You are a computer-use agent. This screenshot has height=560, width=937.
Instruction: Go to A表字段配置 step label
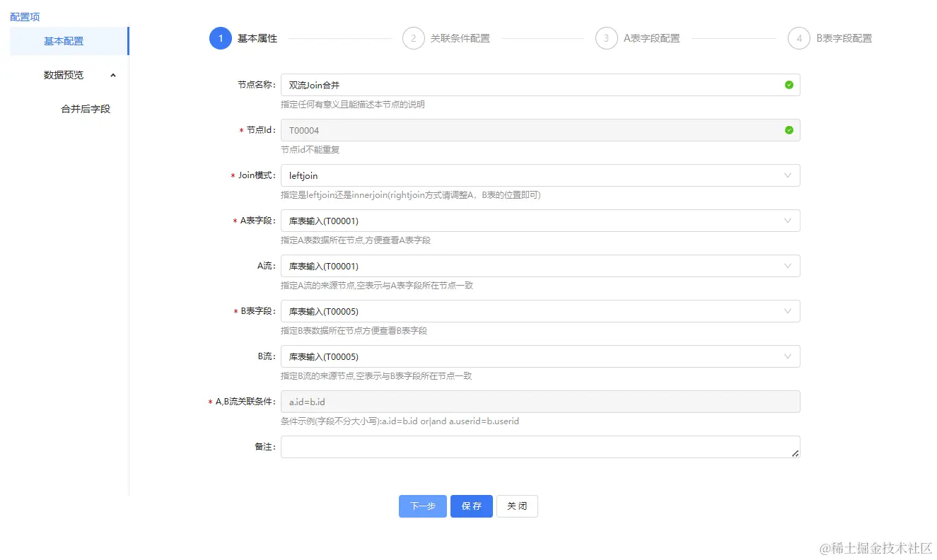[652, 38]
